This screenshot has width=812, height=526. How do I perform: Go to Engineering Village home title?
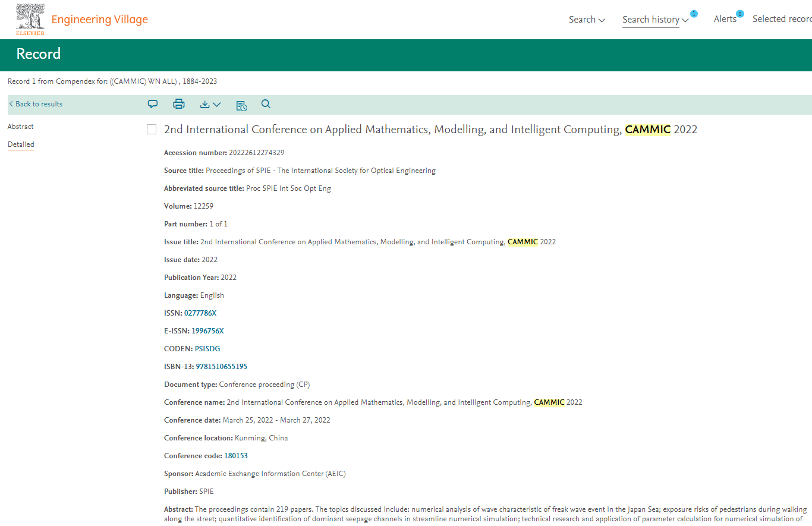click(99, 20)
